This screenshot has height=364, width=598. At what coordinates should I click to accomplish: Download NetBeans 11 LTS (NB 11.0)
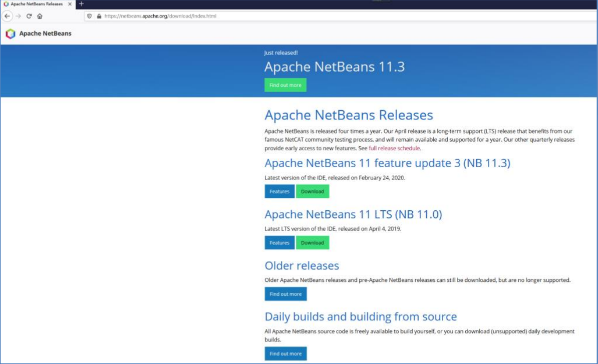(x=313, y=242)
